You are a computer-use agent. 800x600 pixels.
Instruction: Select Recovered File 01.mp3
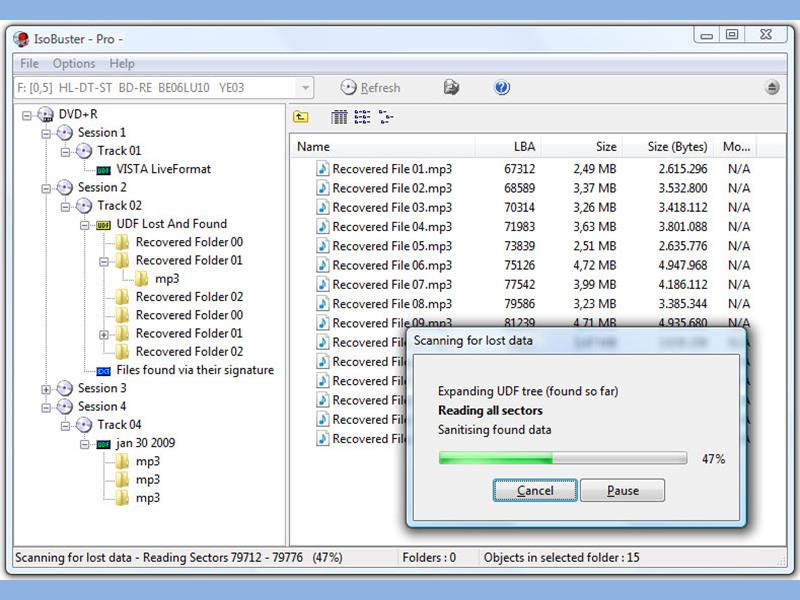point(389,168)
